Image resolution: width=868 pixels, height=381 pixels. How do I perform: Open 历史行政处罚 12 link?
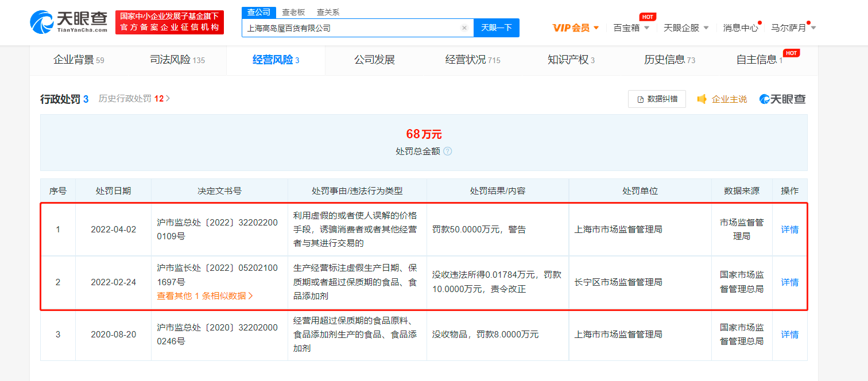[x=134, y=99]
